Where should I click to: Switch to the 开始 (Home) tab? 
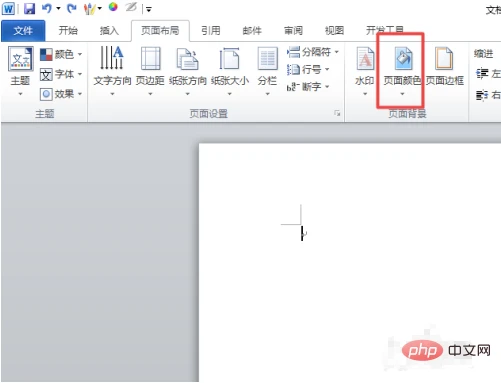coord(68,31)
